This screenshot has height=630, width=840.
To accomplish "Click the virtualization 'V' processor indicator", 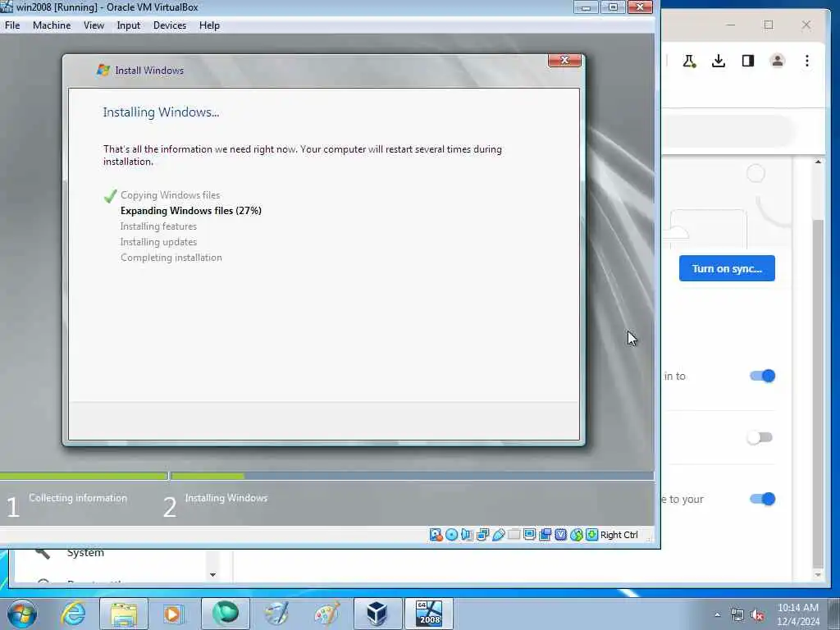I will 560,535.
